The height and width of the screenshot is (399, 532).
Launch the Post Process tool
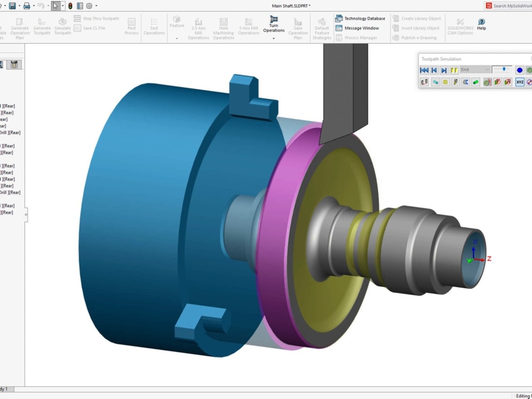point(131,24)
